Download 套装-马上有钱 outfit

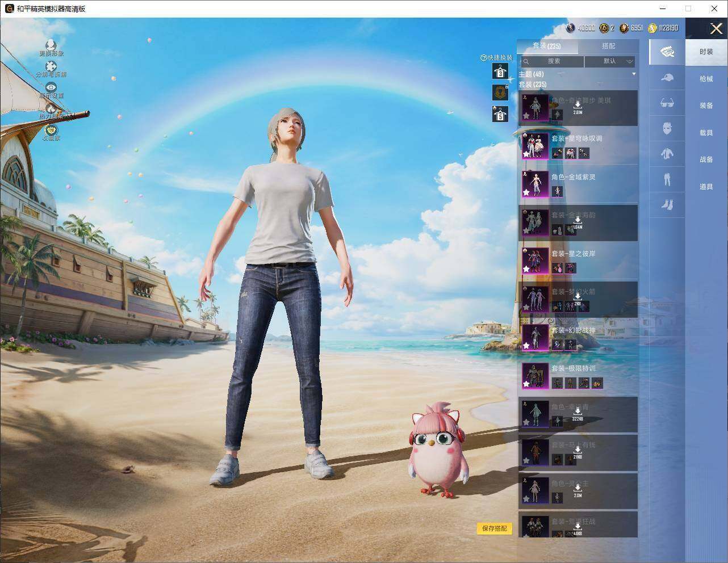578,452
